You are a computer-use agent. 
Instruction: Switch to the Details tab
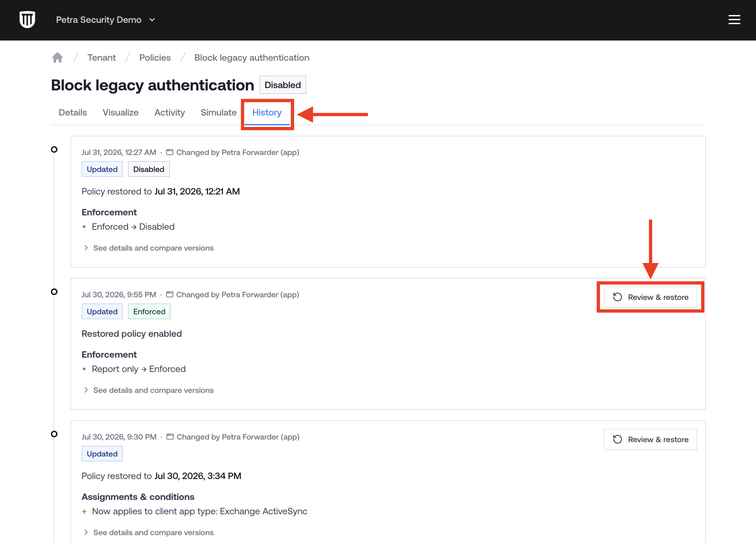73,113
